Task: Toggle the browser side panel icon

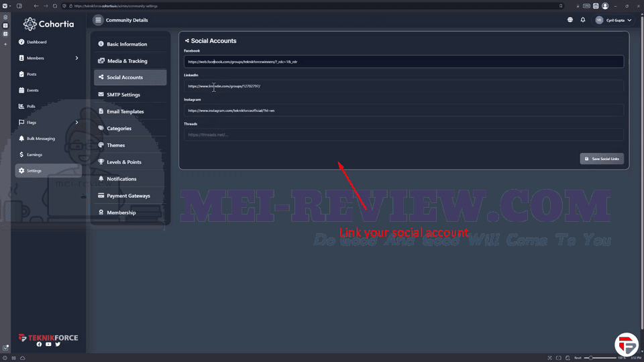Action: [x=19, y=6]
